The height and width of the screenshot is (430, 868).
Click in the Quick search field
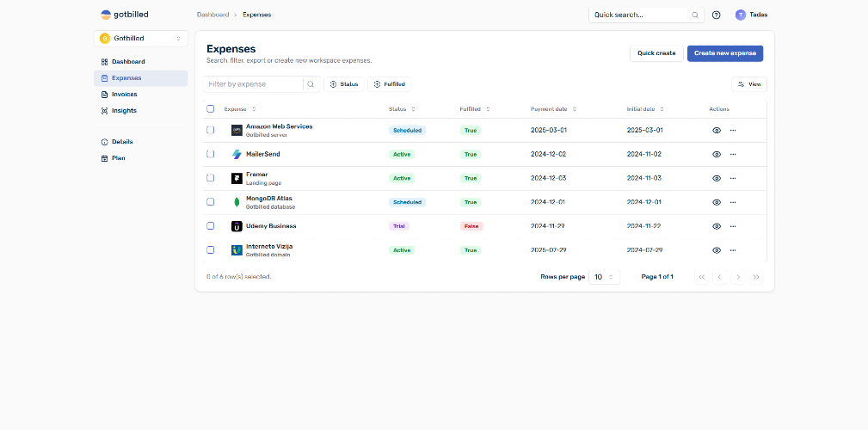click(x=638, y=15)
